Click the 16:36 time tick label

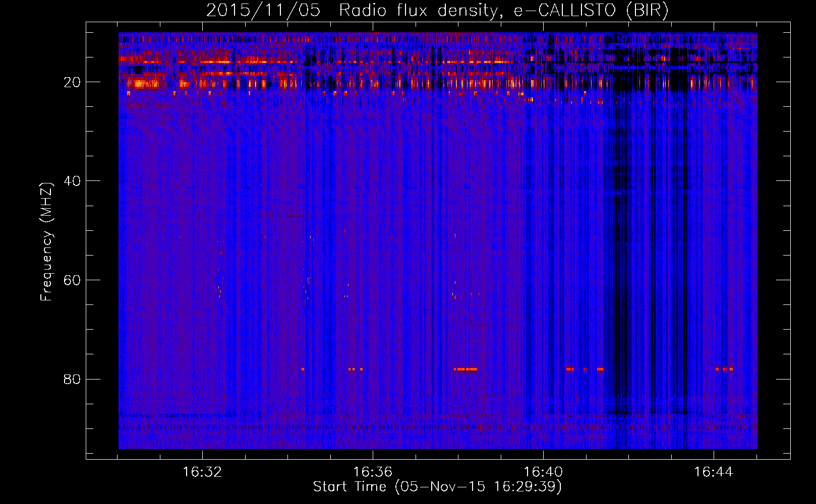click(x=373, y=472)
